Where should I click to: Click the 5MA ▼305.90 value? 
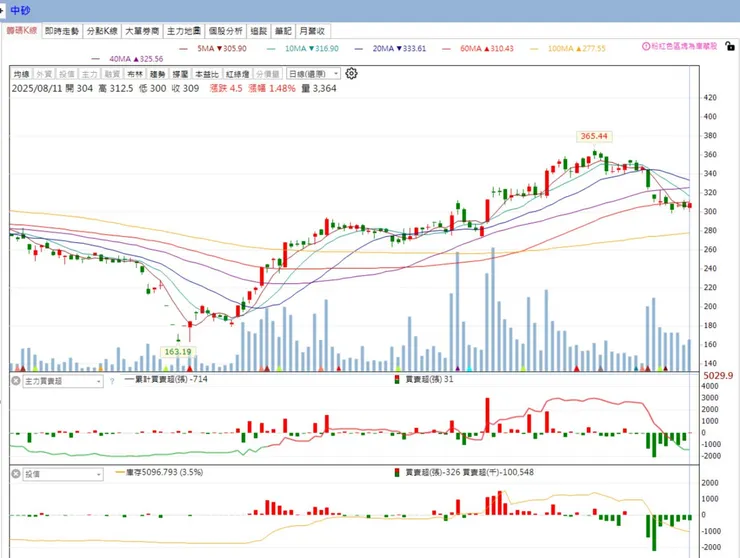coord(222,49)
